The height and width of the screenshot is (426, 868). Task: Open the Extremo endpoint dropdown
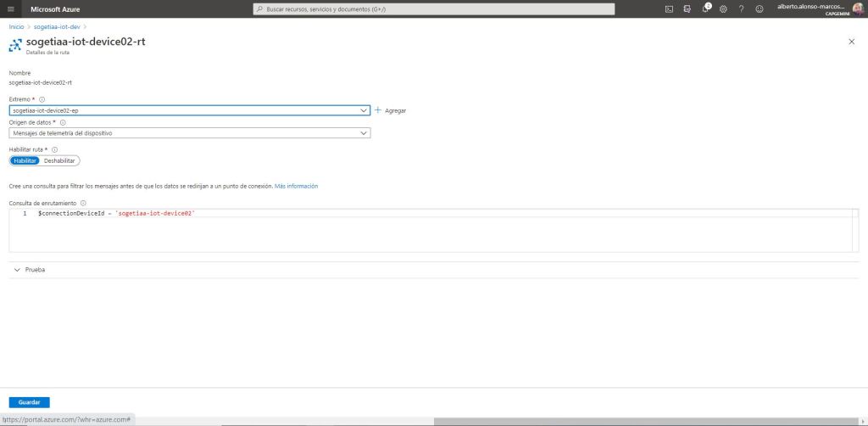[x=190, y=110]
